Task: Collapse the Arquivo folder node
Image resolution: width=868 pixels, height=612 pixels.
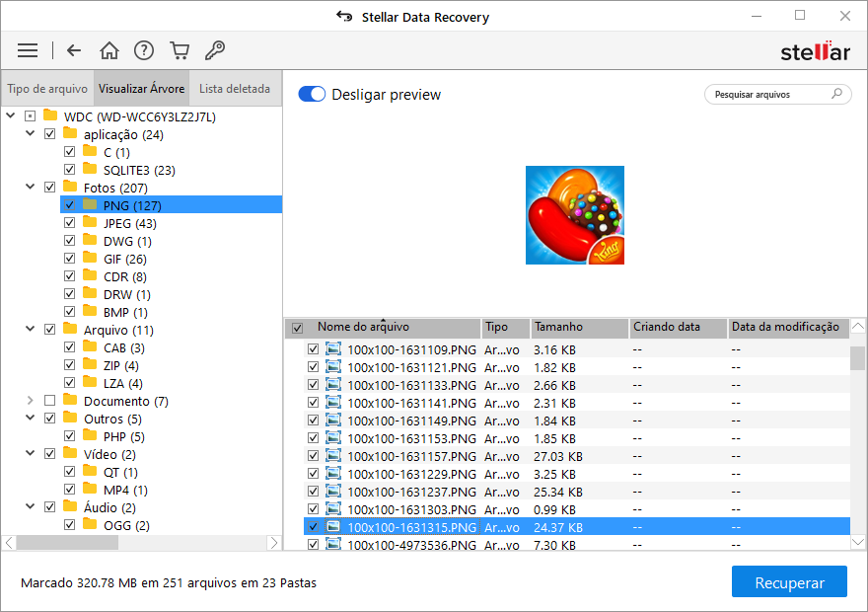Action: (31, 329)
